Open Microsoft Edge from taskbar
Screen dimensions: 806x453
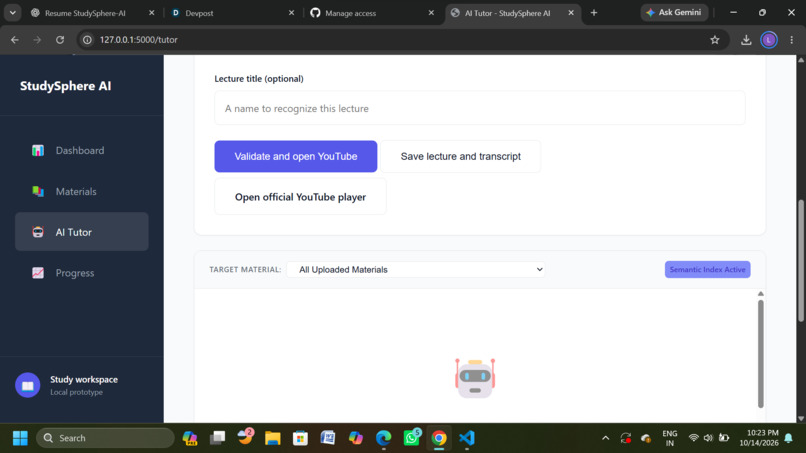click(x=383, y=438)
